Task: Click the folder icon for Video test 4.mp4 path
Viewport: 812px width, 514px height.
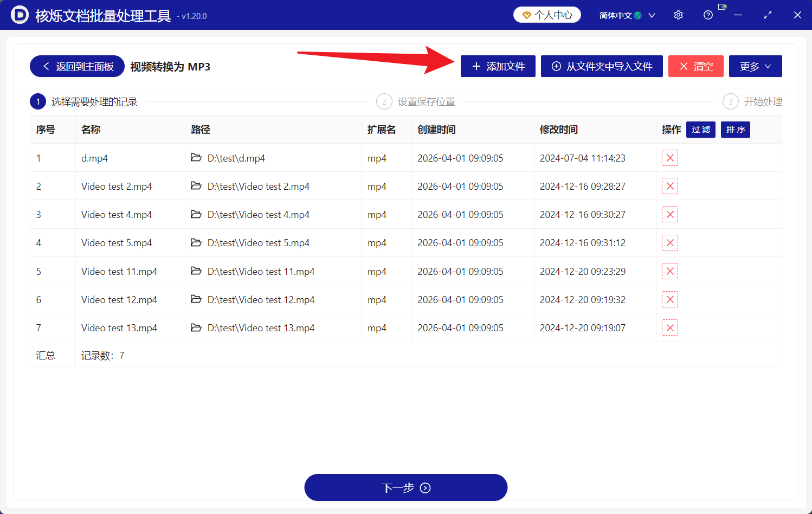Action: pyautogui.click(x=196, y=214)
